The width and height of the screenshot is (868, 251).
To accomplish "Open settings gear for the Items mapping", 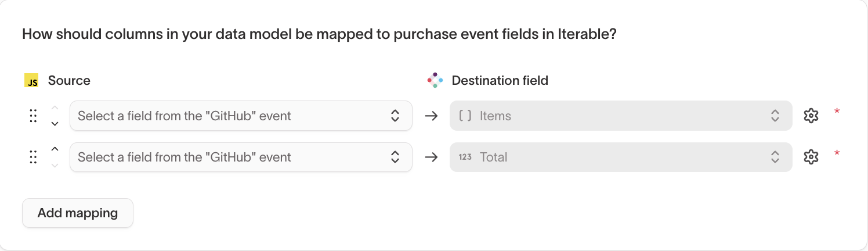I will point(811,116).
